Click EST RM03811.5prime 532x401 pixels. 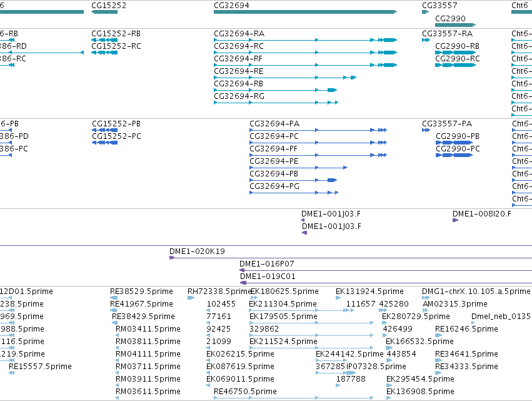coord(148,342)
